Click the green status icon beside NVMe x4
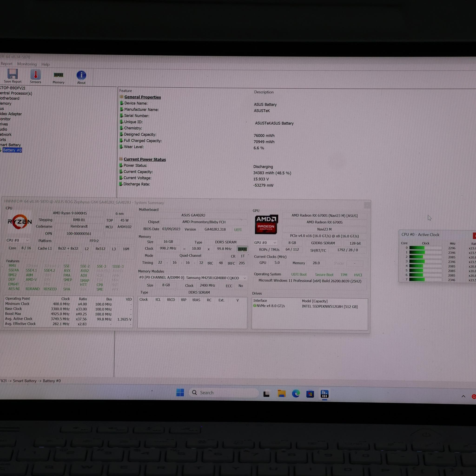The width and height of the screenshot is (476, 476). pos(255,306)
